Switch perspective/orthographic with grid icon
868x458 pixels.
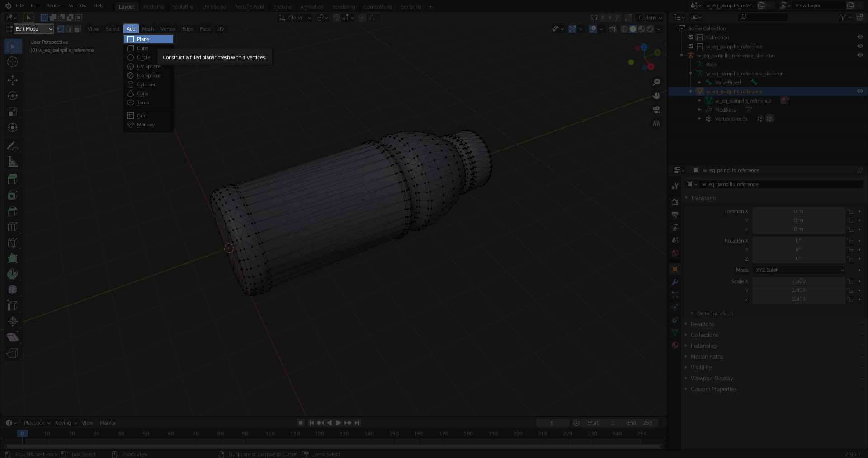[656, 123]
